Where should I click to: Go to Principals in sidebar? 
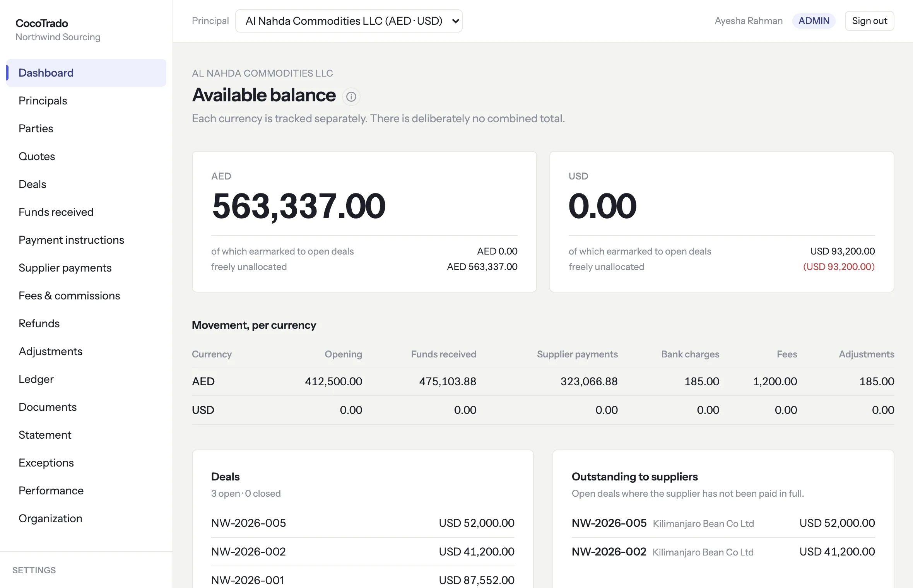pos(86,101)
